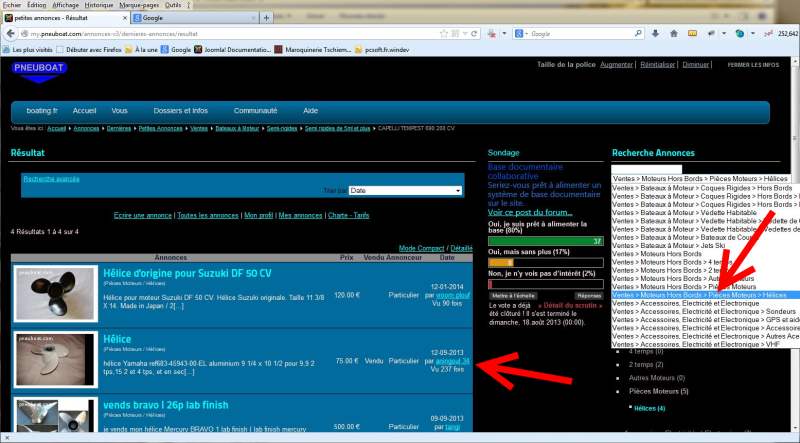Open the Trier par Date dropdown
The height and width of the screenshot is (443, 800).
(x=405, y=190)
